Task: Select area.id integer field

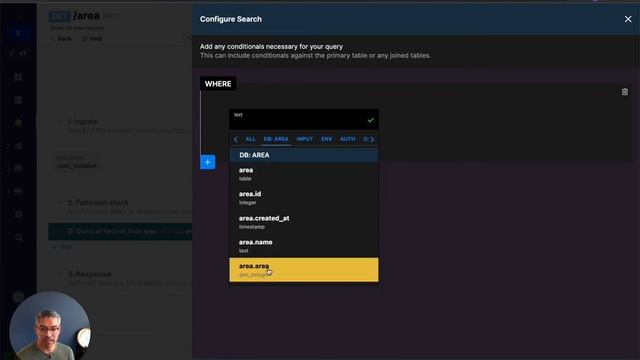Action: [304, 198]
